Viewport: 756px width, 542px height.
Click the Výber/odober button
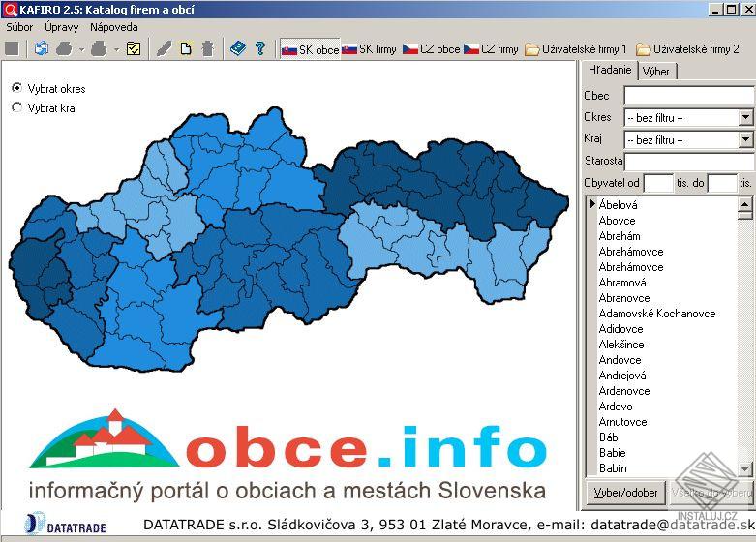point(625,493)
